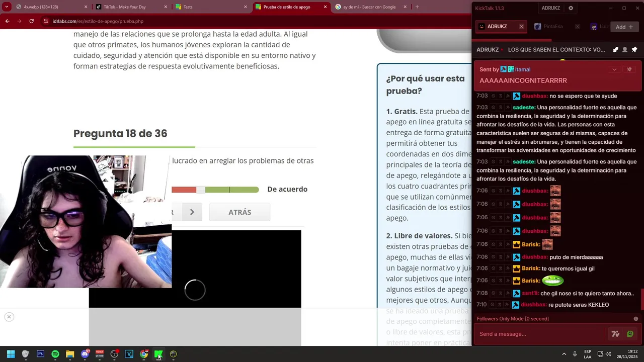Click the microphone tray icon
The height and width of the screenshot is (362, 644).
[575, 354]
